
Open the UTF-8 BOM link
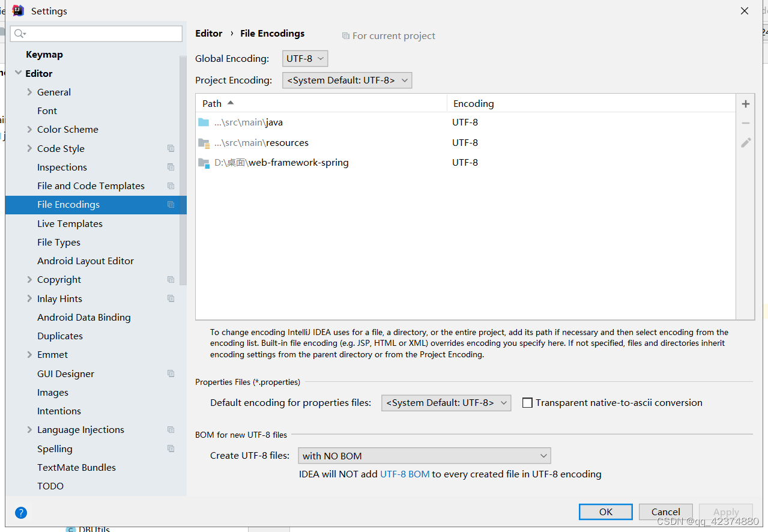point(405,474)
